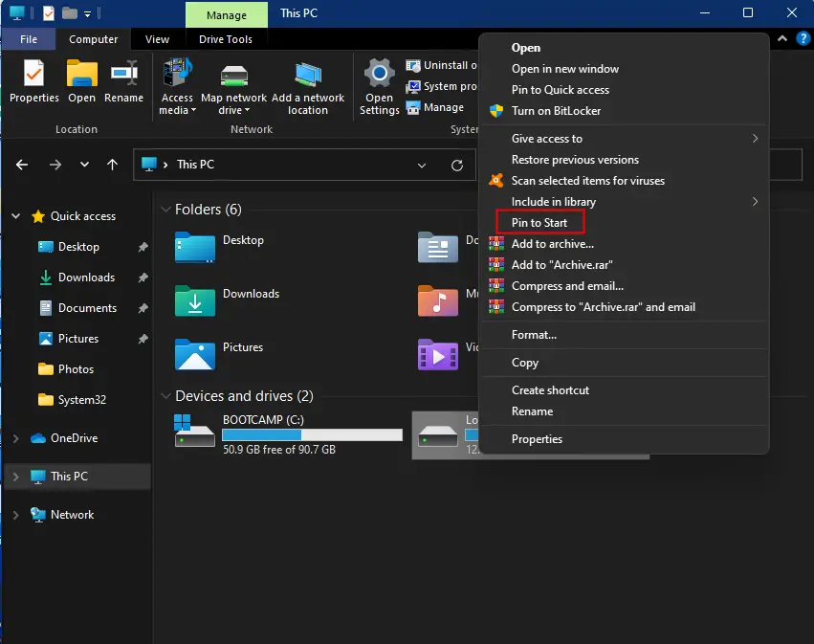Select the second local disk drive icon
Screen dimensions: 814x644
coord(438,435)
